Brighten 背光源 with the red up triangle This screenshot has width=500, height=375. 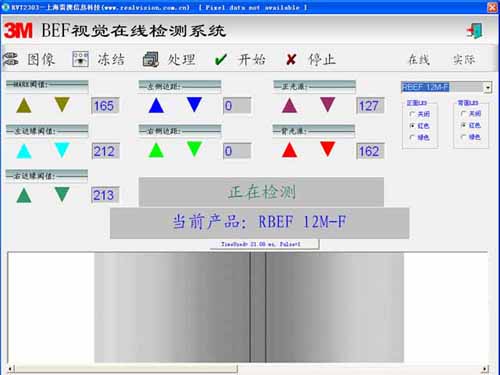(x=289, y=150)
